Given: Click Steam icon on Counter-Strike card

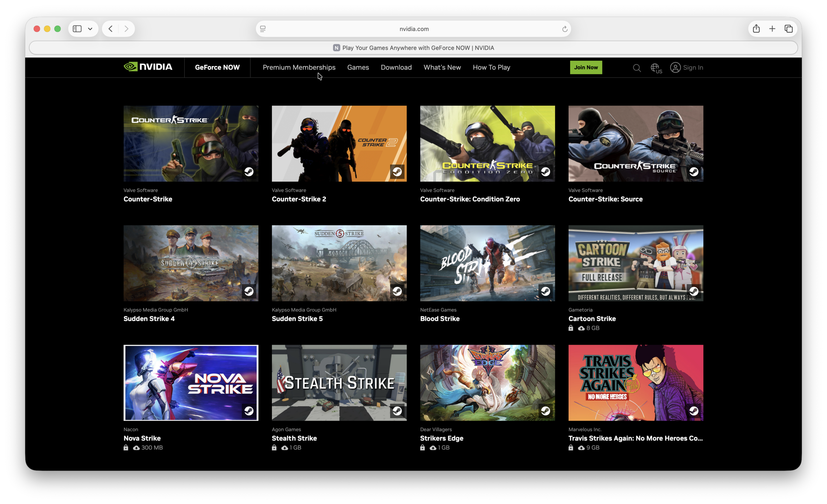Looking at the screenshot, I should coord(249,172).
